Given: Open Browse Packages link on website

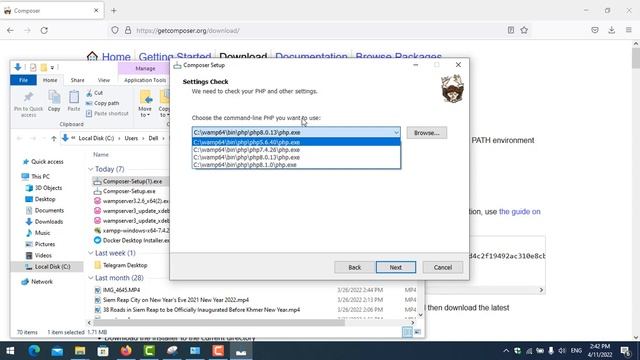Looking at the screenshot, I should [398, 56].
